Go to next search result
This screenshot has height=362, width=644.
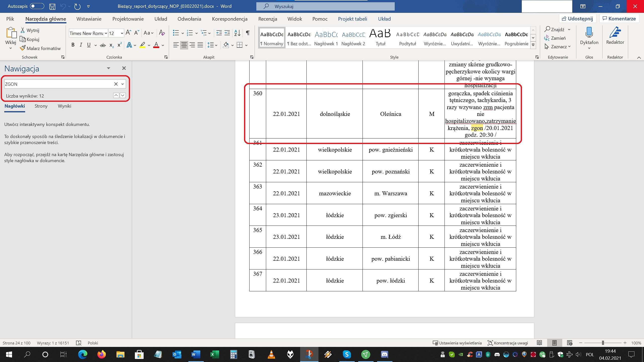coord(123,95)
